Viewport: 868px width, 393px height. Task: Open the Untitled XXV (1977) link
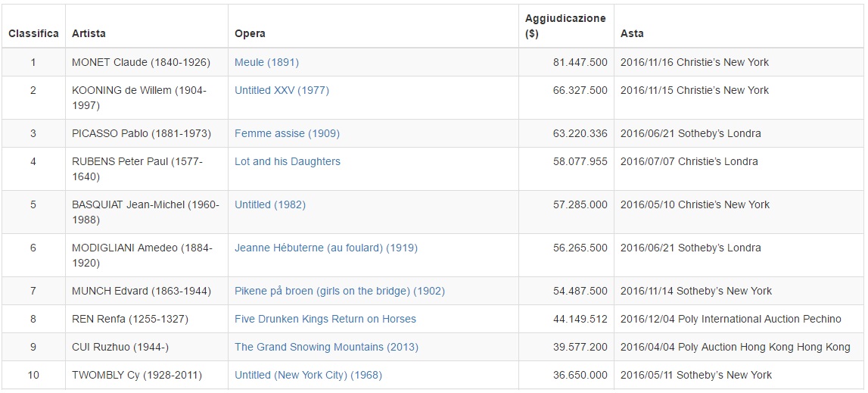[282, 90]
